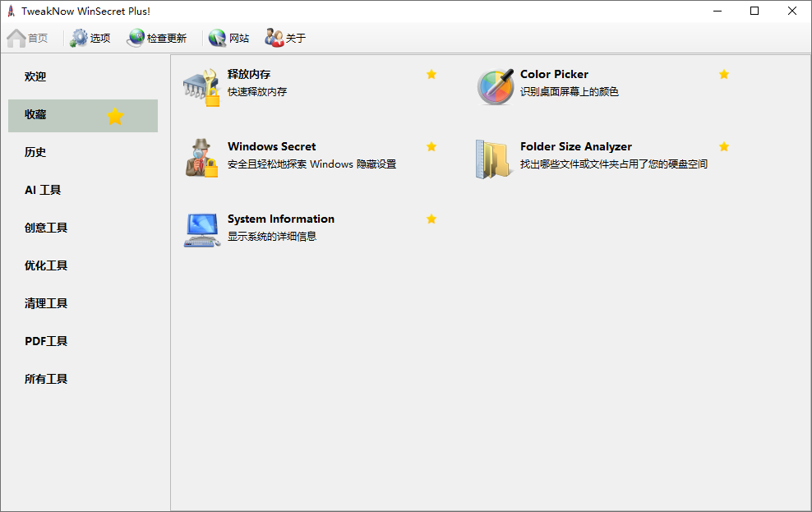
Task: Click description 快速释放内存
Action: coord(257,91)
